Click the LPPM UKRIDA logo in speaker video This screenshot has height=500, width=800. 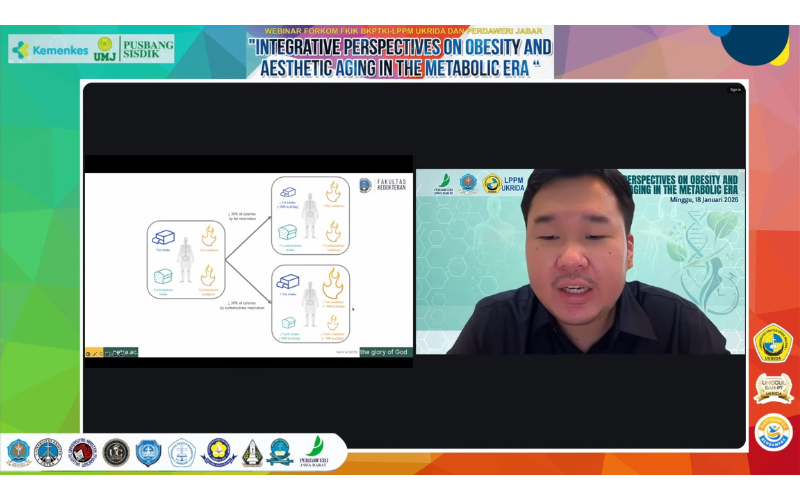point(506,184)
